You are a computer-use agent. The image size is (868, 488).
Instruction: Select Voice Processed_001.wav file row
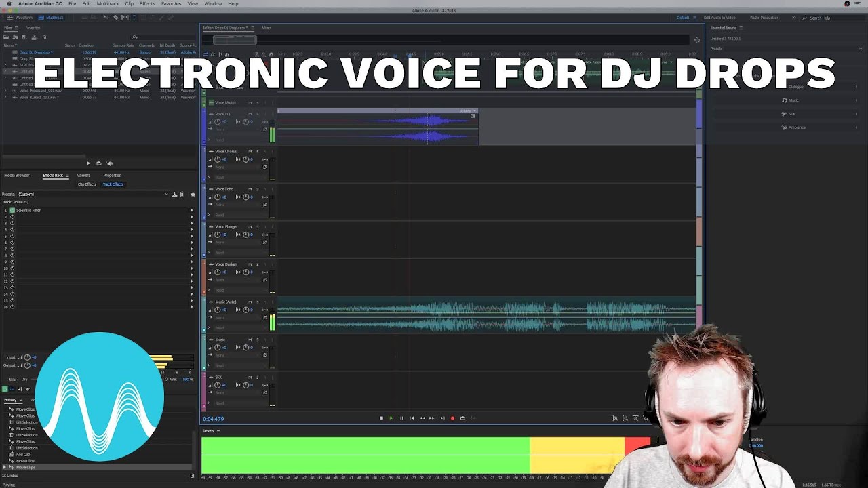(100, 91)
